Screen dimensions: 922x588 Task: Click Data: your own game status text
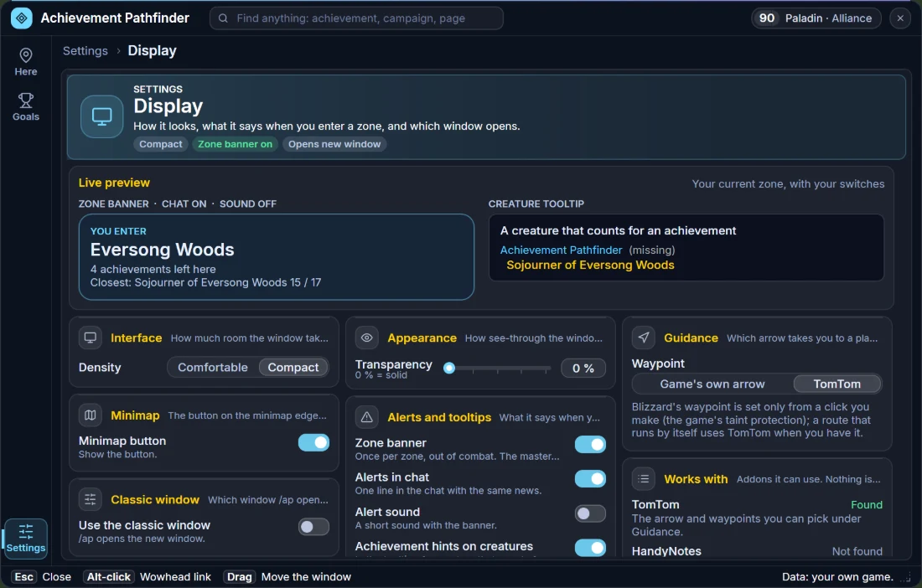[837, 577]
